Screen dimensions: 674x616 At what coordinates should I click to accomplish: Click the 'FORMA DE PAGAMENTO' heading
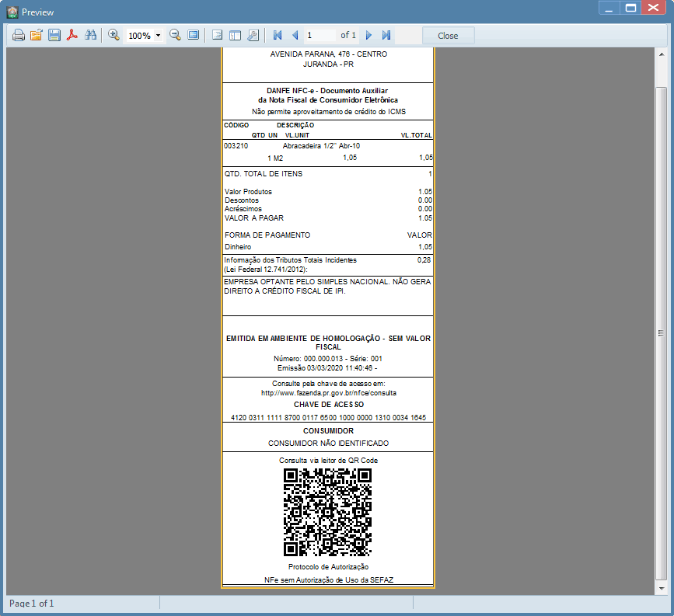tap(267, 235)
